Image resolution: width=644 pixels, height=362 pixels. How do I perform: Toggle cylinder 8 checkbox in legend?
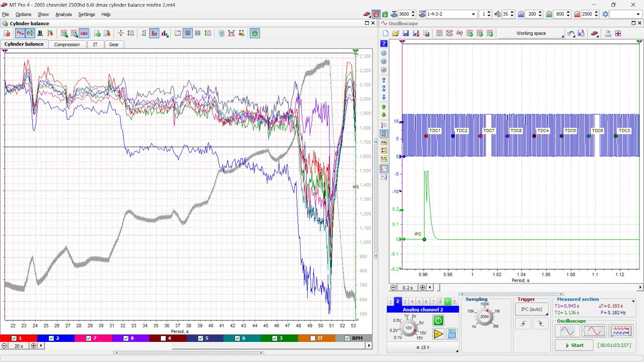pyautogui.click(x=126, y=338)
